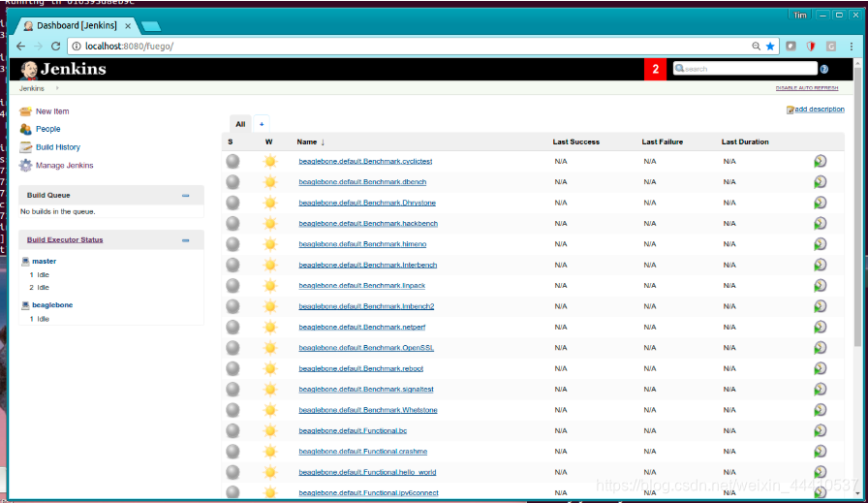Screen dimensions: 868x503
Task: Open beaglebone.default.Benchmark.hackbench job
Action: (368, 223)
